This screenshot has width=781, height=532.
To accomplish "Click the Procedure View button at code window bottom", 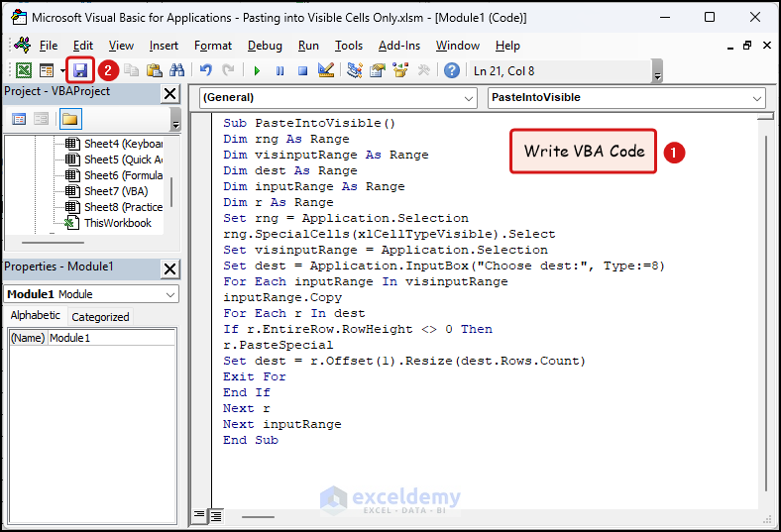I will (x=199, y=515).
